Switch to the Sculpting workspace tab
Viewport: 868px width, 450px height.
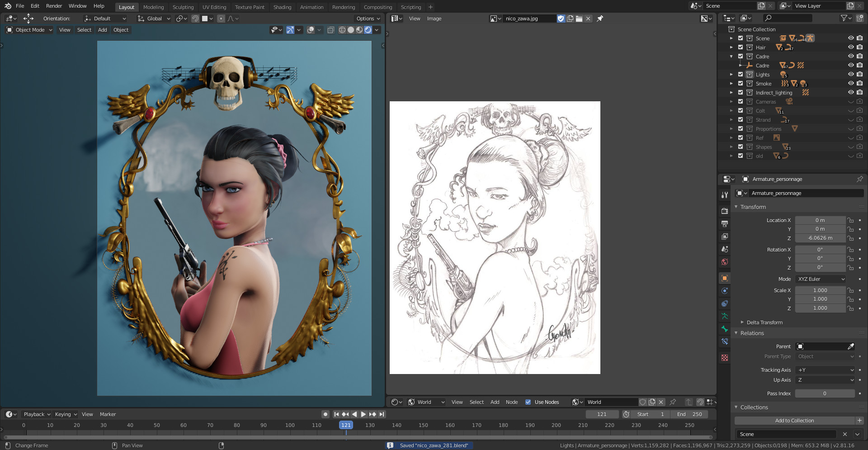[x=183, y=7]
